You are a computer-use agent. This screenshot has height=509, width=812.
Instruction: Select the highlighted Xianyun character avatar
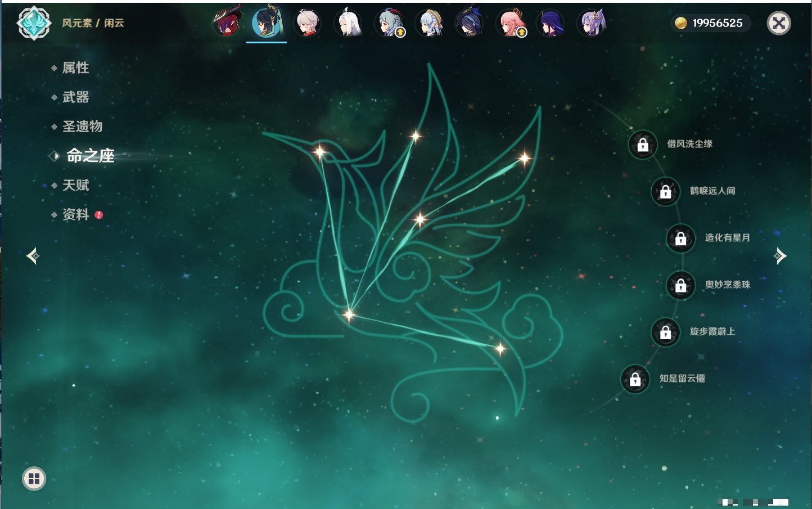coord(267,22)
